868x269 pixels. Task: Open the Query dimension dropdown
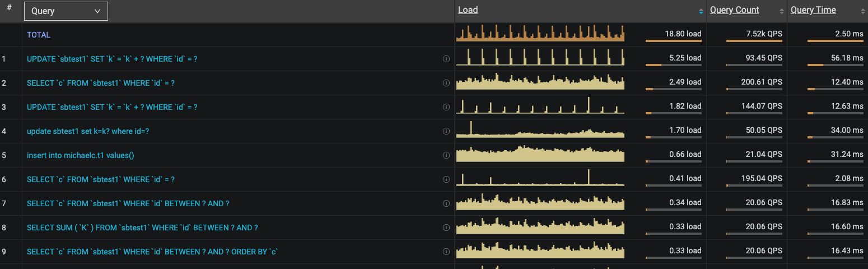coord(66,11)
